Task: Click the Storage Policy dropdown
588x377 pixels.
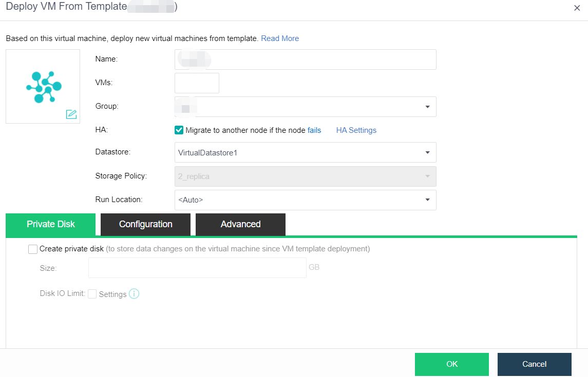Action: coord(305,176)
